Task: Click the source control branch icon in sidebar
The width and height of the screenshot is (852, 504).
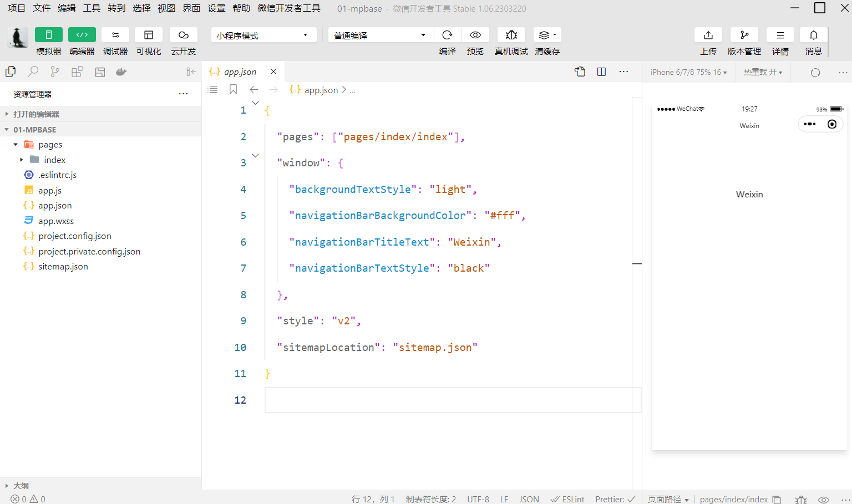Action: click(55, 72)
